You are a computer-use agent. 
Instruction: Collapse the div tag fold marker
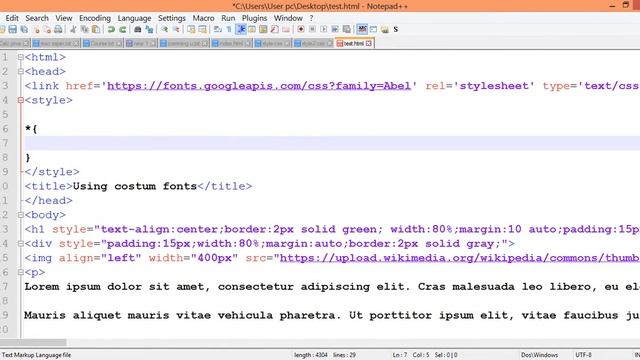pyautogui.click(x=20, y=244)
